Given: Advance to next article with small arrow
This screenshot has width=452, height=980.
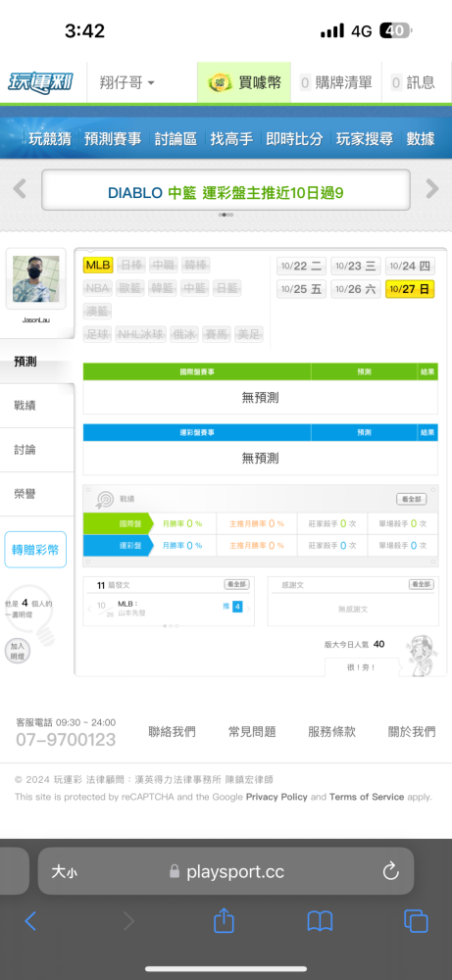Looking at the screenshot, I should (x=249, y=609).
